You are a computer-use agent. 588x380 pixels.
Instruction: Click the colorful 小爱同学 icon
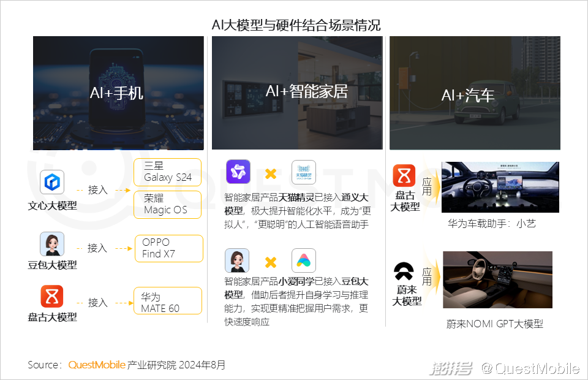(303, 260)
